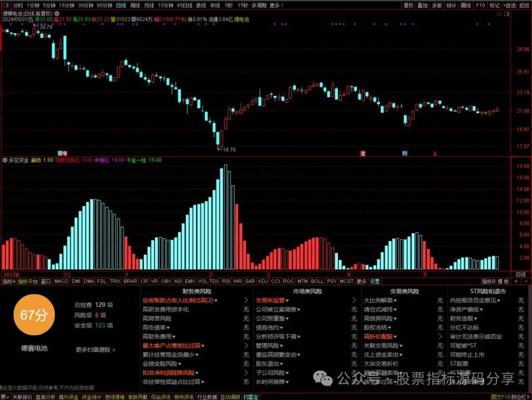The width and height of the screenshot is (532, 400).
Task: Choose the VOL-TDX indicator
Action: (x=208, y=281)
